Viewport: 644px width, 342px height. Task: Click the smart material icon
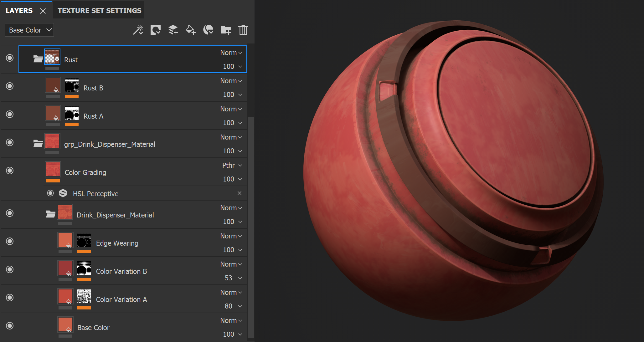click(x=208, y=30)
